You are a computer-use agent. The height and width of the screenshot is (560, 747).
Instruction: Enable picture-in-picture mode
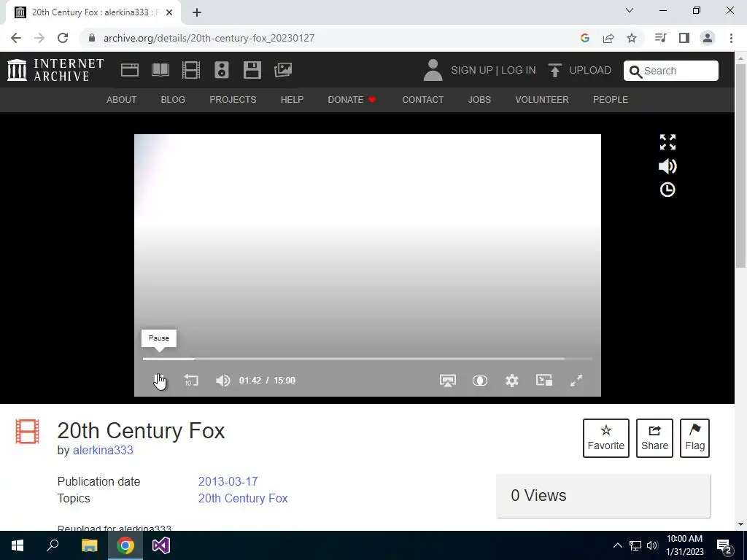(x=544, y=380)
